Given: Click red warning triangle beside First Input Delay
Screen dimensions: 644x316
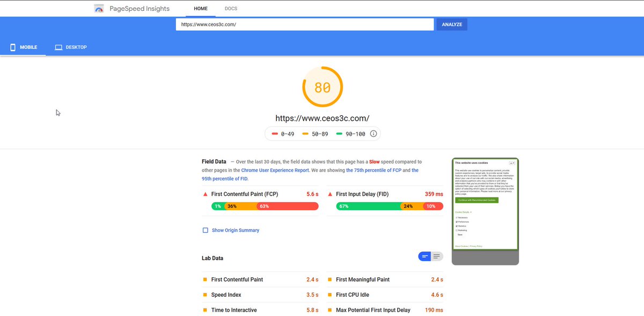Looking at the screenshot, I should pyautogui.click(x=329, y=194).
